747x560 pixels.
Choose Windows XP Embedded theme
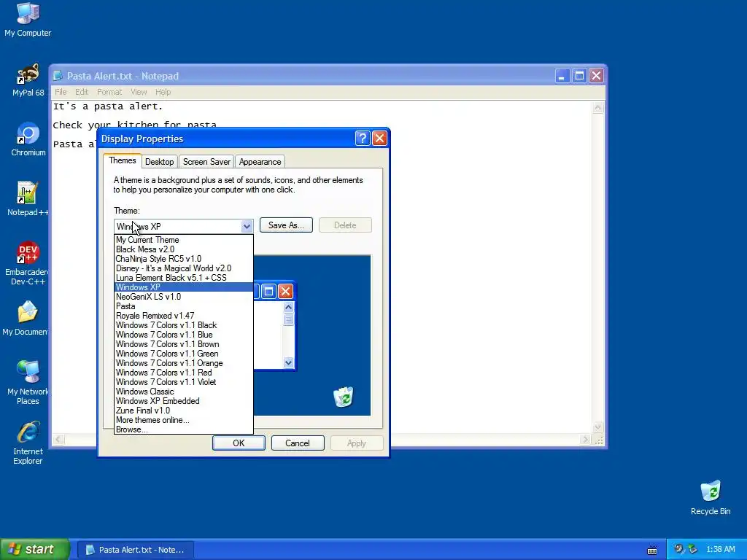click(184, 401)
